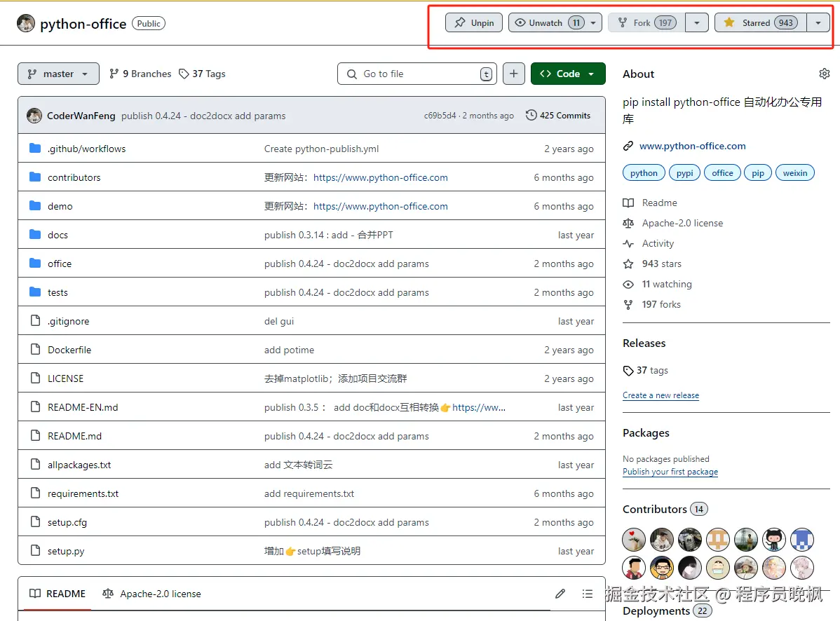Open the master branch selector
Image resolution: width=840 pixels, height=621 pixels.
click(58, 74)
